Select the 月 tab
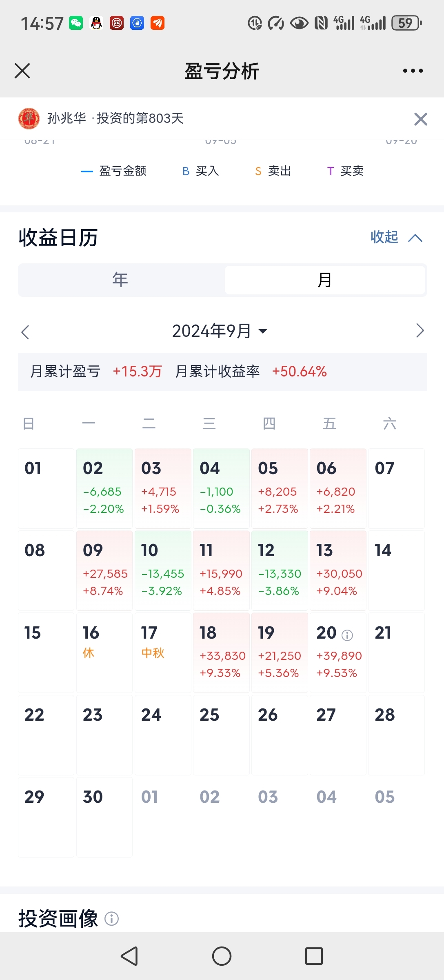 pyautogui.click(x=325, y=280)
